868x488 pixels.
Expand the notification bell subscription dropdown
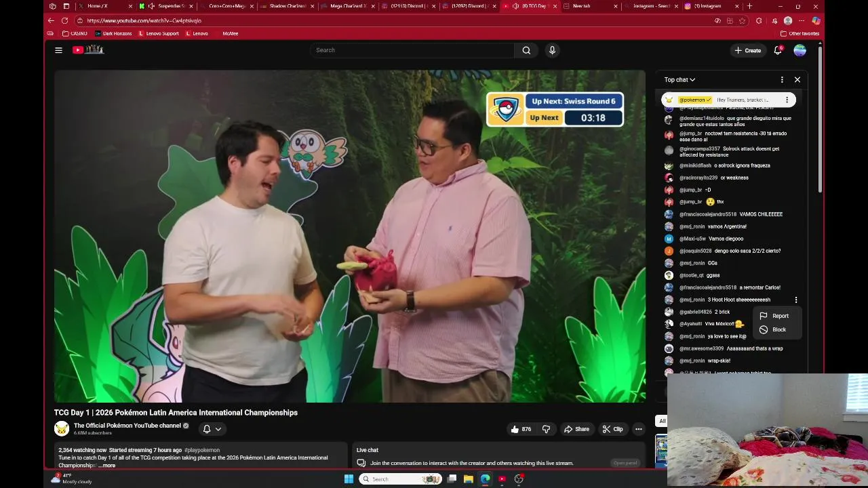[212, 429]
